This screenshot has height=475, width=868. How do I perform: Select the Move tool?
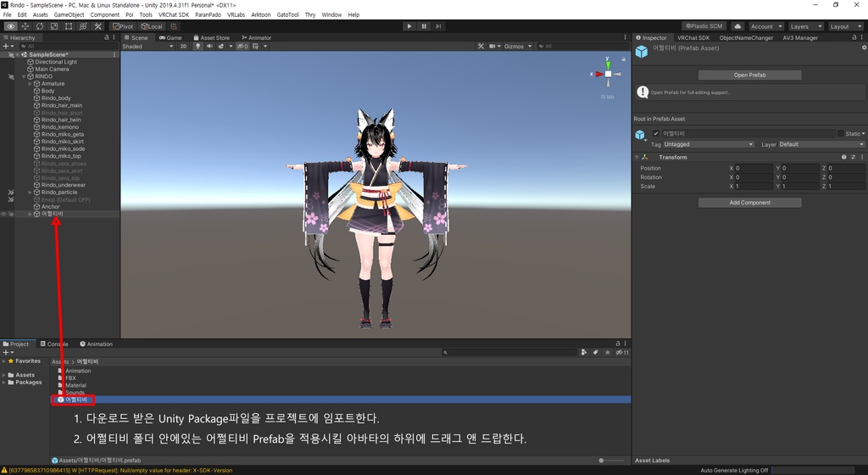coord(25,26)
